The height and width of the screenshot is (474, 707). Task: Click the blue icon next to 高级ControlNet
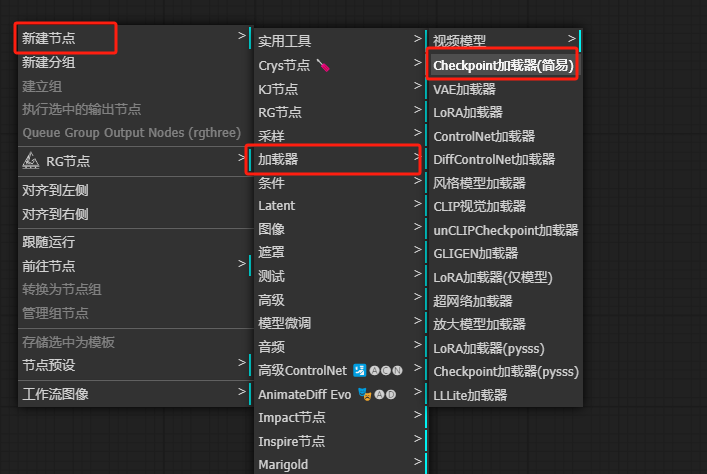point(359,370)
